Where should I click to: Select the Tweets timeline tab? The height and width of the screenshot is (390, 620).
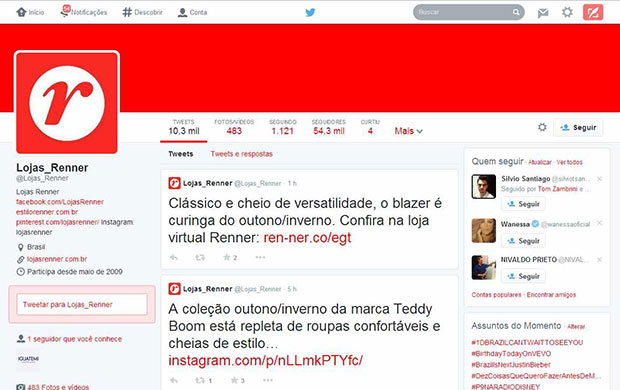pyautogui.click(x=181, y=154)
